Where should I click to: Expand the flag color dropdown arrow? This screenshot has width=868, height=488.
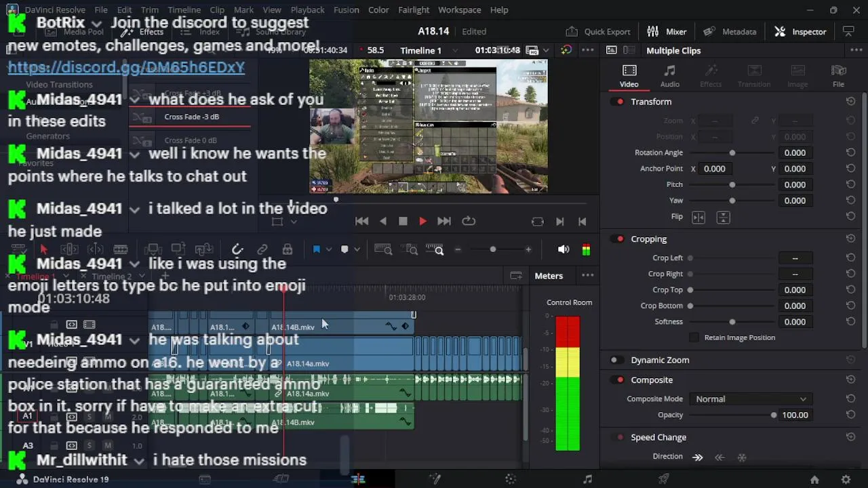pos(329,249)
